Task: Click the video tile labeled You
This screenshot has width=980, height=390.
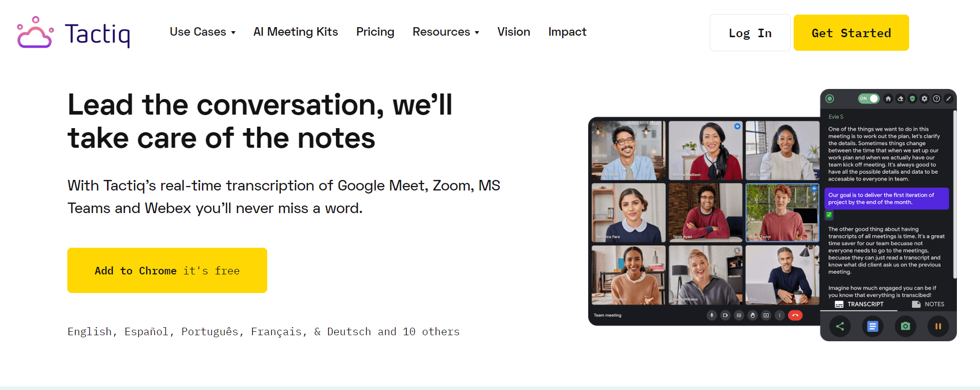Action: (x=782, y=274)
